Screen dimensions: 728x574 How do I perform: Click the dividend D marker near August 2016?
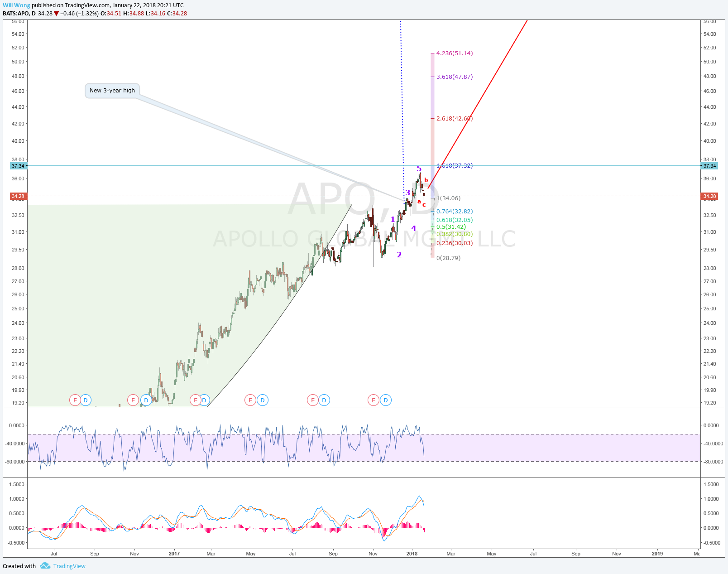click(85, 400)
